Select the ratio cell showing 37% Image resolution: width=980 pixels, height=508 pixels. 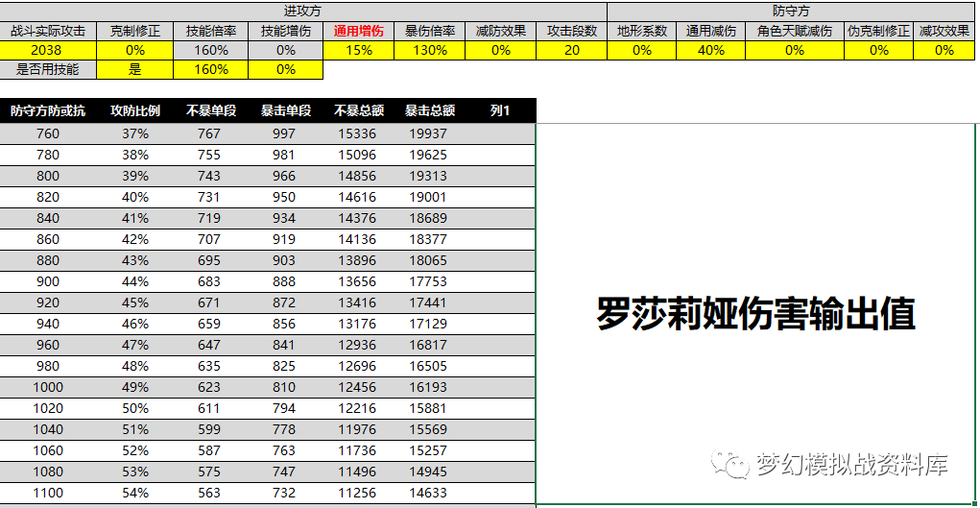(135, 133)
